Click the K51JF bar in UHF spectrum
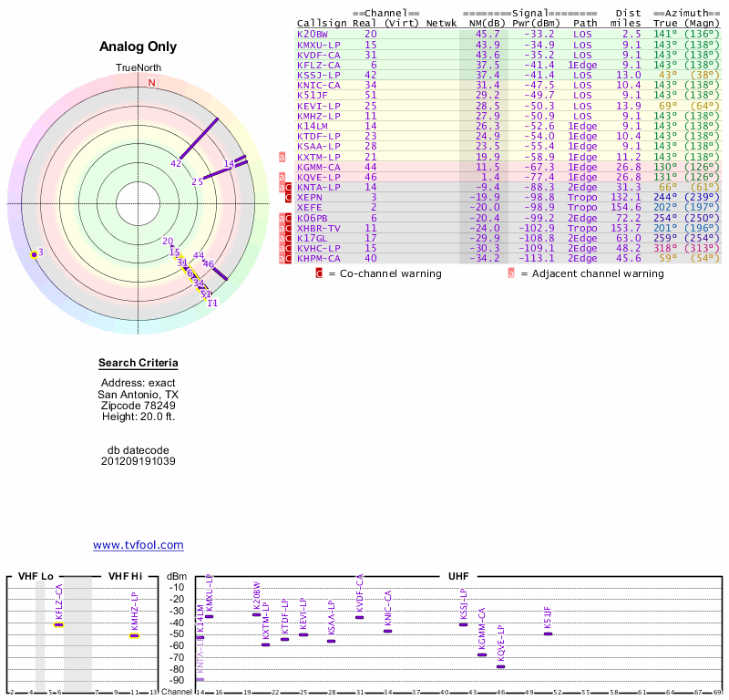The image size is (729, 700). click(x=548, y=633)
